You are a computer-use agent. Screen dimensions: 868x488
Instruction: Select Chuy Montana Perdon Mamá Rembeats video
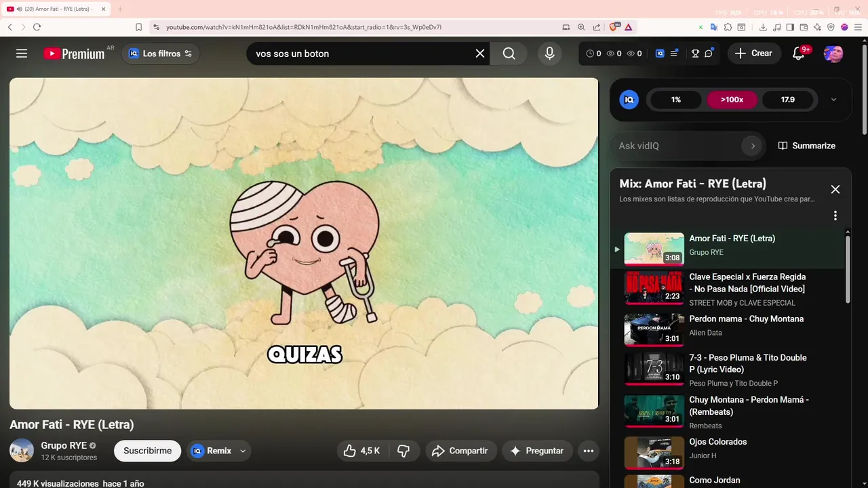point(729,411)
